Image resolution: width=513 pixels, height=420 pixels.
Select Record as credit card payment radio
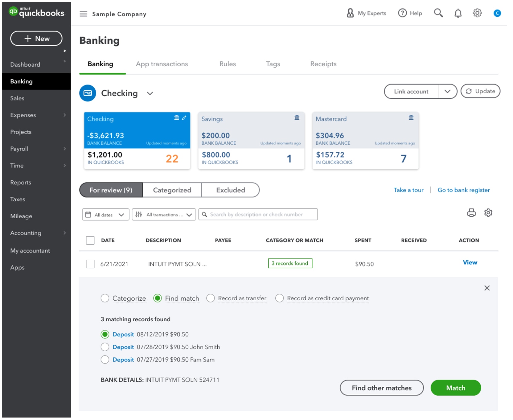[280, 298]
